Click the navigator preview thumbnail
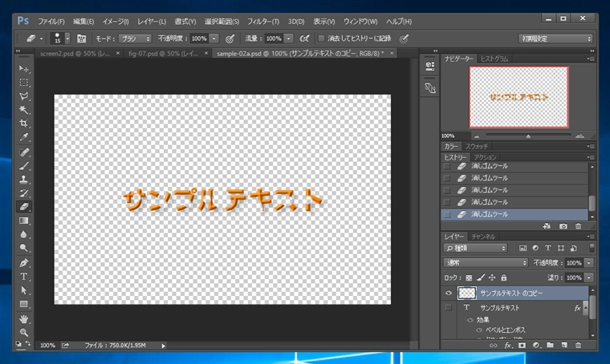Screen dimensions: 610x364 pyautogui.click(x=518, y=97)
